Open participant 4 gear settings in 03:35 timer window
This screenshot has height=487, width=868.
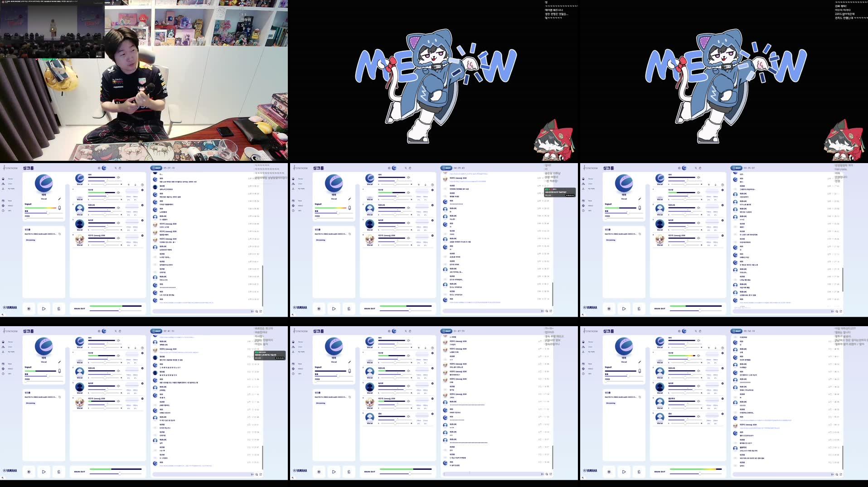coord(723,236)
